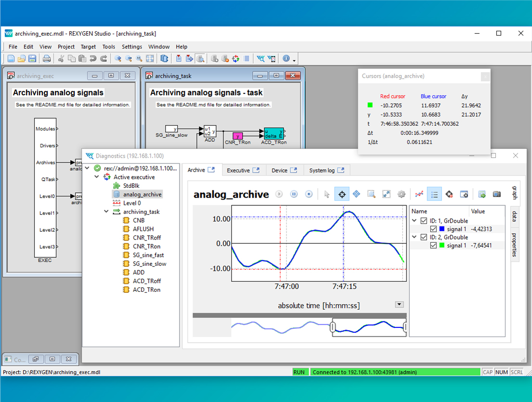The width and height of the screenshot is (532, 402).
Task: Uncheck the ID: 1, GrDouble checkbox
Action: tap(424, 221)
